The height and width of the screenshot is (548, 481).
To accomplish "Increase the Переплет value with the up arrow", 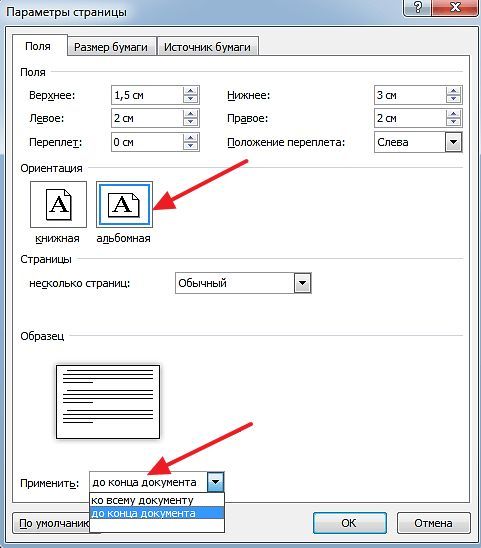I will [x=190, y=138].
